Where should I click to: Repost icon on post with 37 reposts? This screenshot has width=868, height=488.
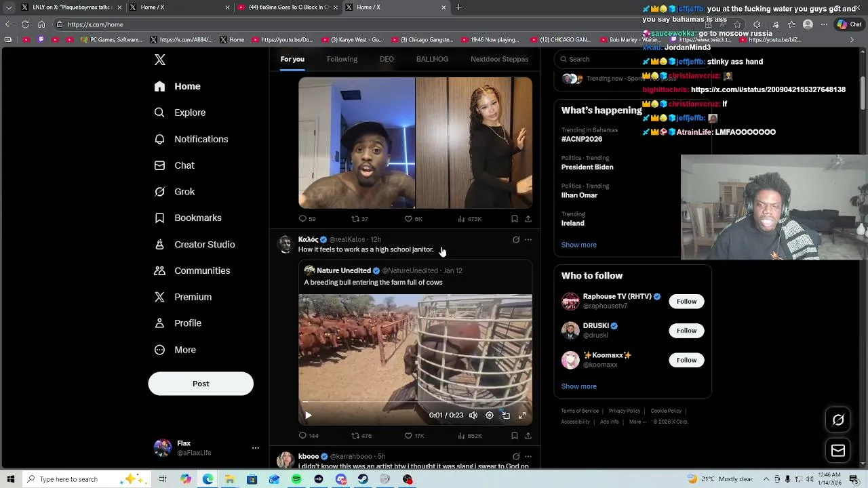point(355,219)
